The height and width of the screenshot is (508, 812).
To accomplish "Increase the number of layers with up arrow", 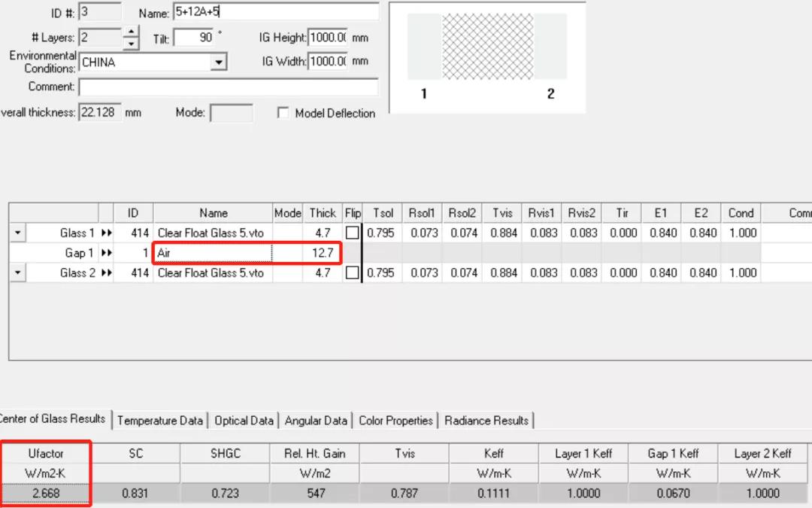I will coord(131,32).
